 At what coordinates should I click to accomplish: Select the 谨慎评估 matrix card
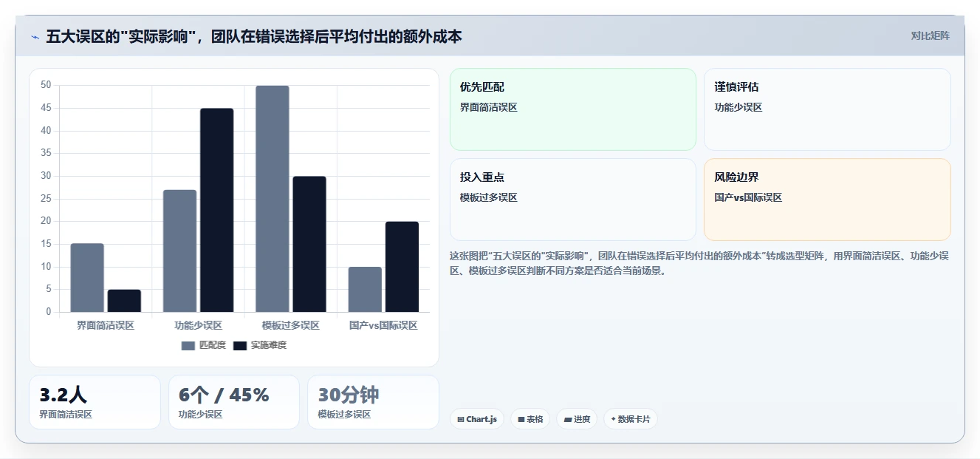pyautogui.click(x=827, y=109)
